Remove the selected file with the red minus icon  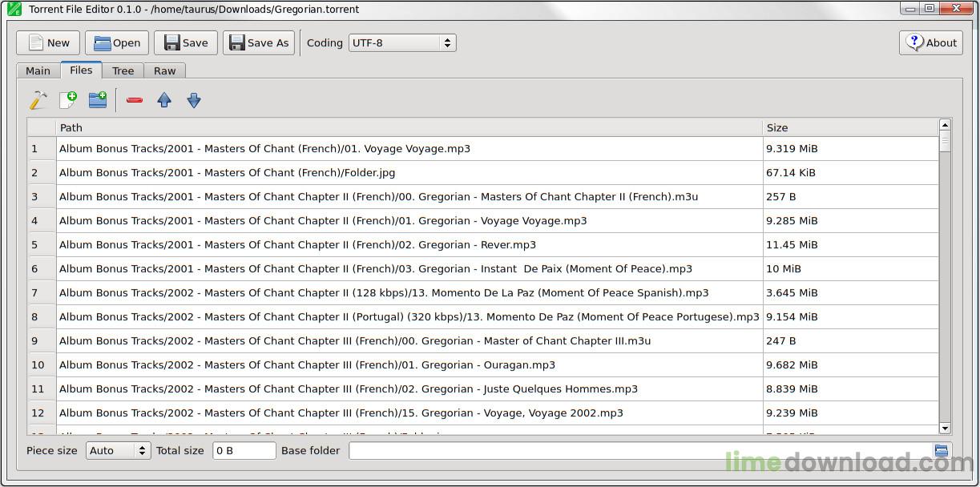pos(134,99)
